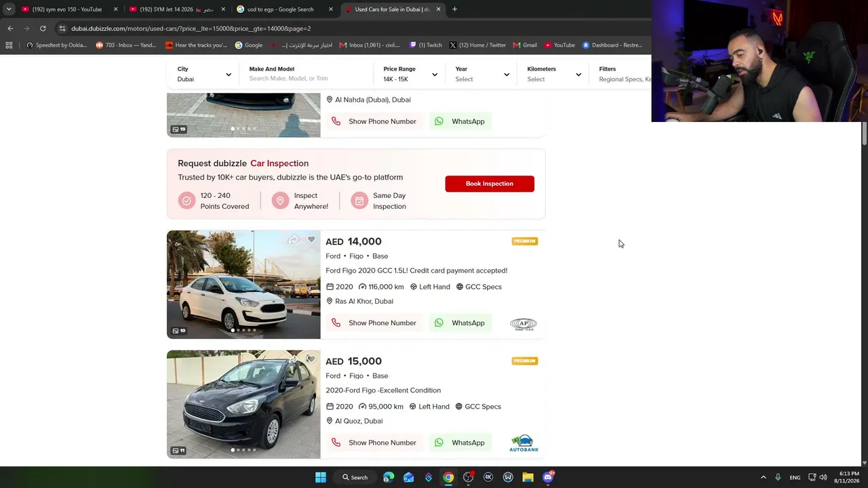This screenshot has width=868, height=488.
Task: Share the AED 15,000 Ford Figo listing
Action: pos(293,359)
